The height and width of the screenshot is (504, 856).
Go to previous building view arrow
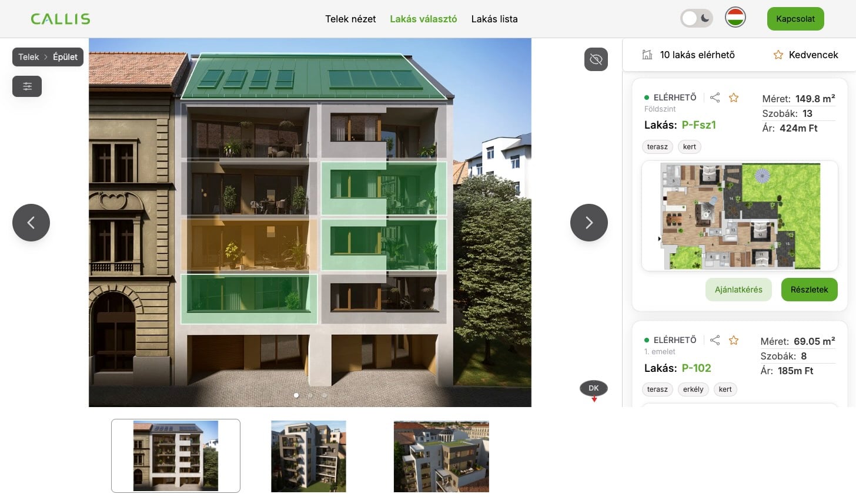31,223
